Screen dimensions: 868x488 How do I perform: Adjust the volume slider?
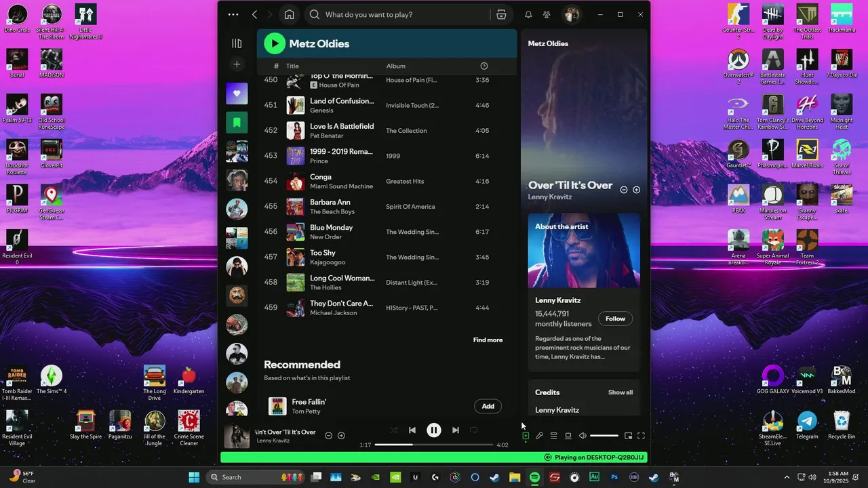[604, 436]
